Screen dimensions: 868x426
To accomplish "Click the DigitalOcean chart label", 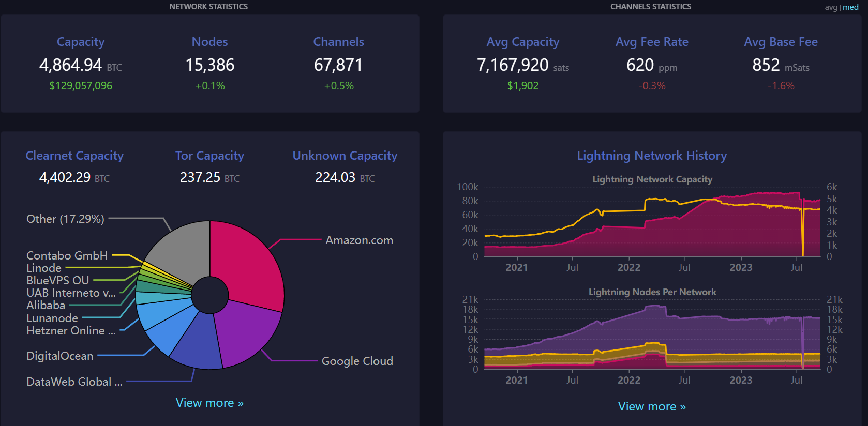I will point(60,356).
